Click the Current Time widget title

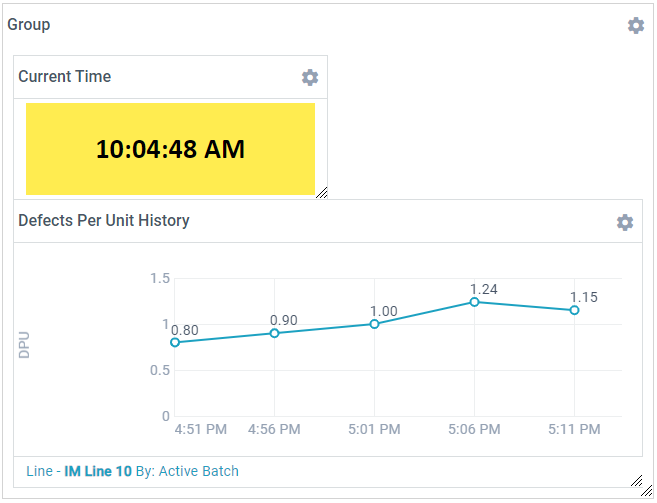[x=65, y=77]
